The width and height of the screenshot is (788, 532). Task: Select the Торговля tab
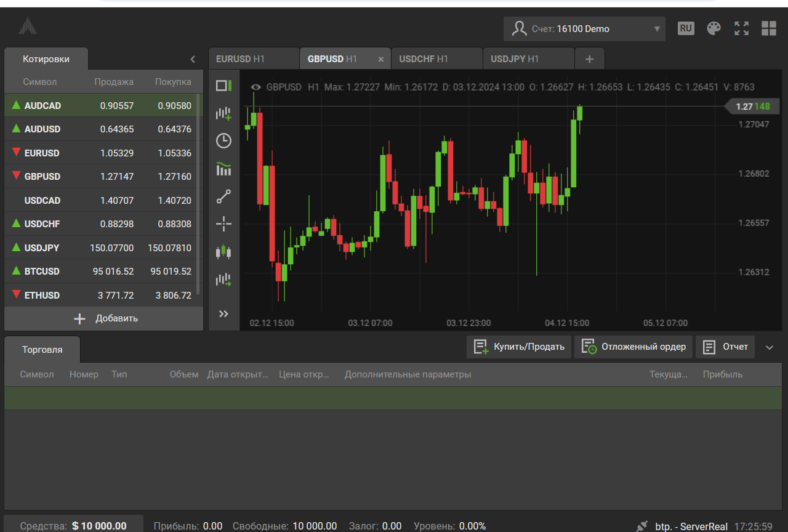point(42,349)
